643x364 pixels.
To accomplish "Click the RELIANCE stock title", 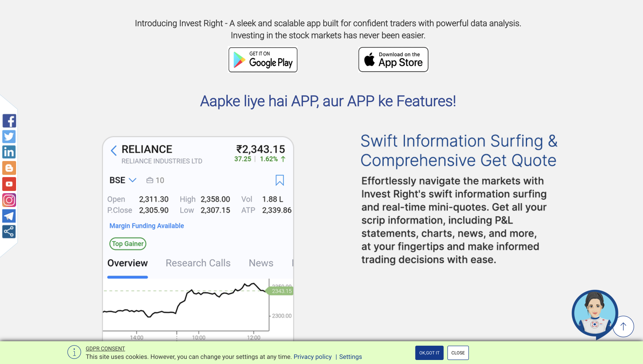I will [147, 149].
